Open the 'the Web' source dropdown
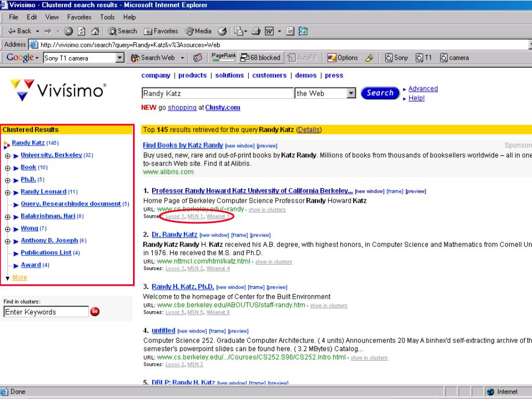 tap(352, 93)
